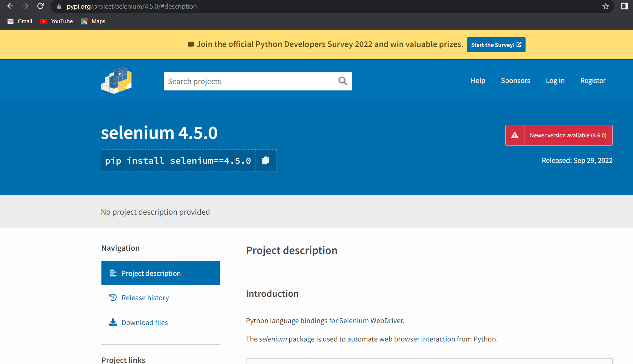The width and height of the screenshot is (633, 364).
Task: Open the Gmail bookmark
Action: [19, 21]
